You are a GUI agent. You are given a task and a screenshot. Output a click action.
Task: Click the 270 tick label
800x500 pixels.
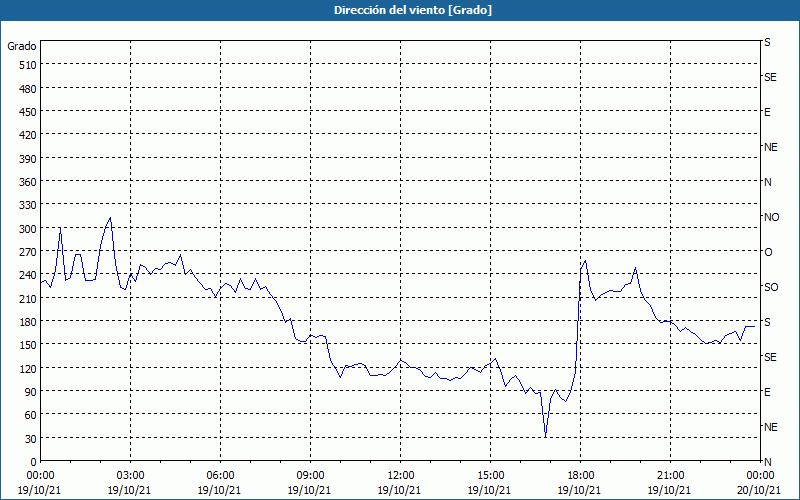tap(29, 252)
